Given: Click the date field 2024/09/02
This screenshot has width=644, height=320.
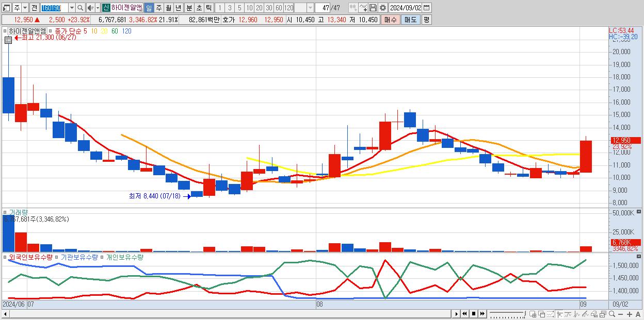Looking at the screenshot, I should (406, 8).
